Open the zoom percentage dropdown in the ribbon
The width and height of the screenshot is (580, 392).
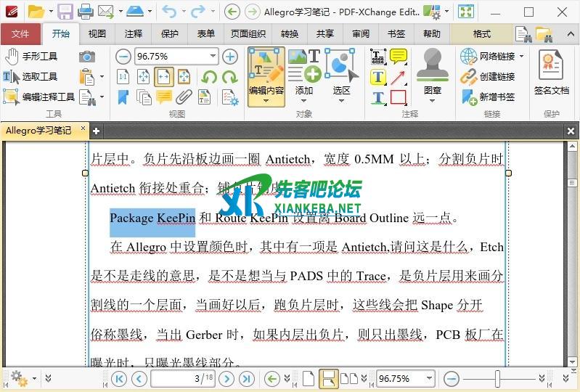click(x=213, y=57)
